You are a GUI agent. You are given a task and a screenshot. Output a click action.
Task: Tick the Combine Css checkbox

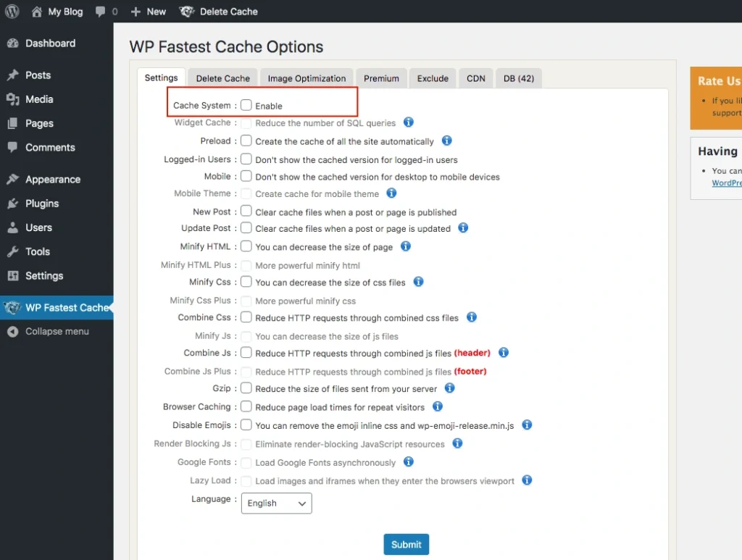click(x=246, y=317)
